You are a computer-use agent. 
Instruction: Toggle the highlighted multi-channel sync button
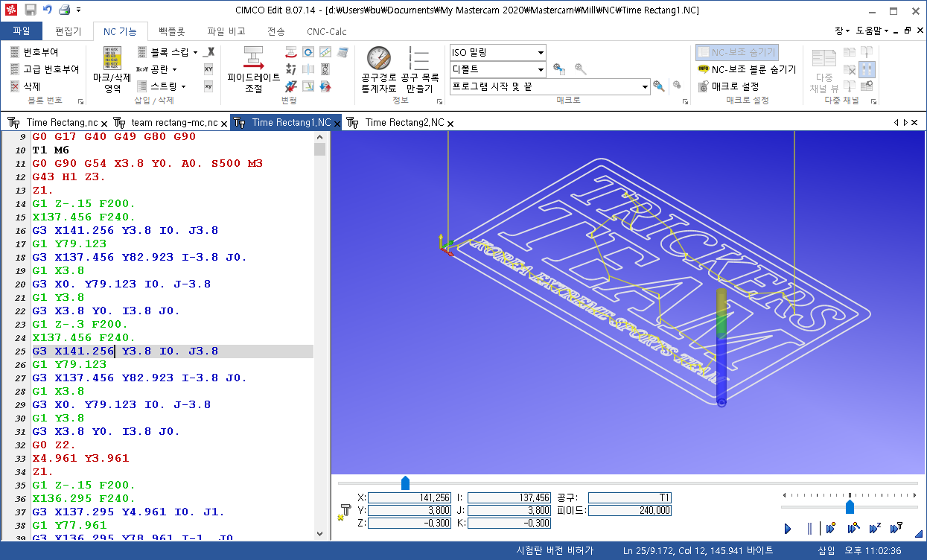[x=867, y=69]
